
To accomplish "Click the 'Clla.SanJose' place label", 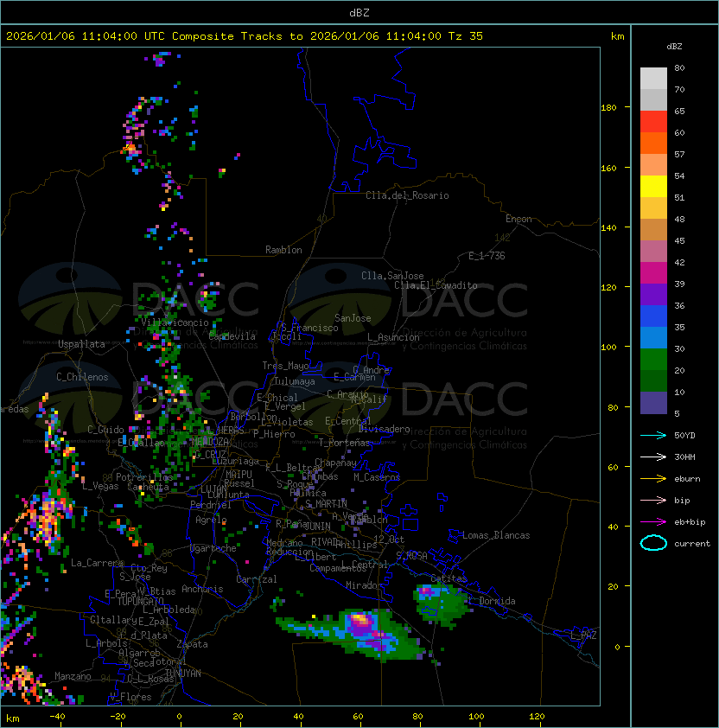I will (x=392, y=276).
